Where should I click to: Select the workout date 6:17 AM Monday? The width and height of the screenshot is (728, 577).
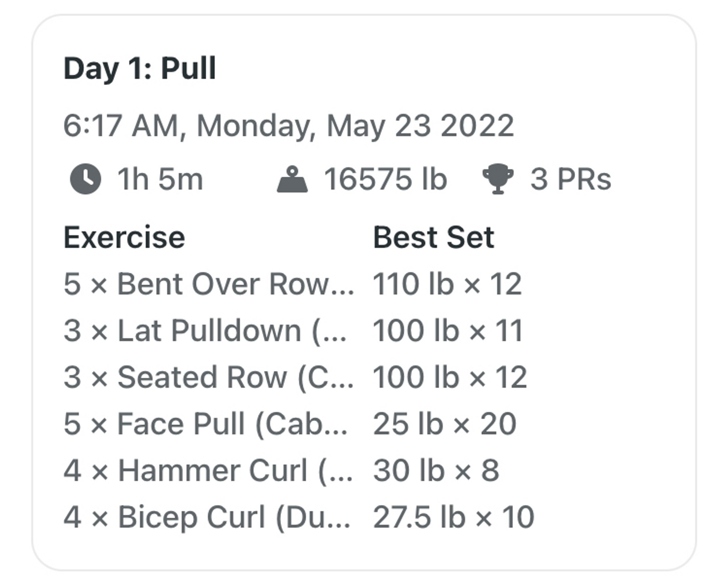click(289, 126)
